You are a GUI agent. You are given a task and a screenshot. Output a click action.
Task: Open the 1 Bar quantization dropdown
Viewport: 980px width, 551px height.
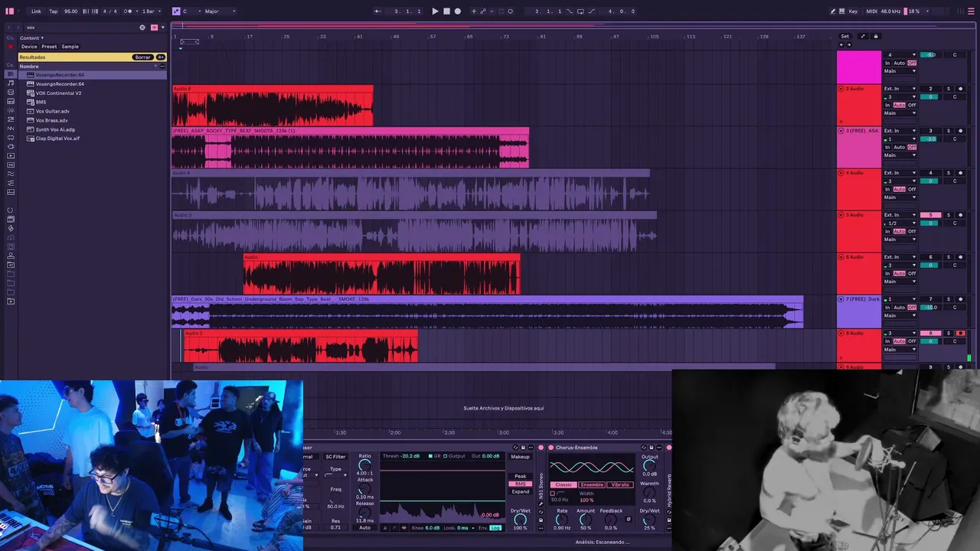tap(150, 11)
